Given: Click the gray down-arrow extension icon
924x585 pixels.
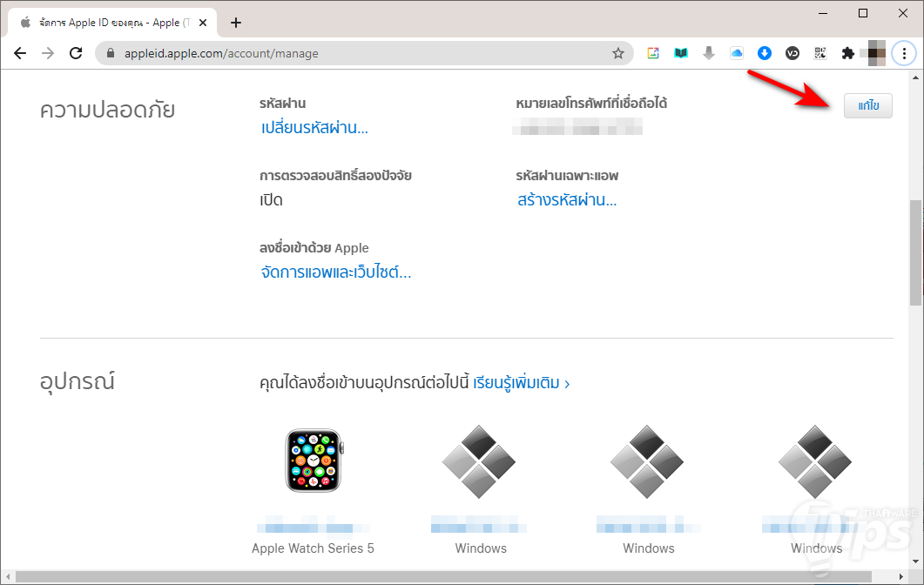Looking at the screenshot, I should pyautogui.click(x=709, y=54).
